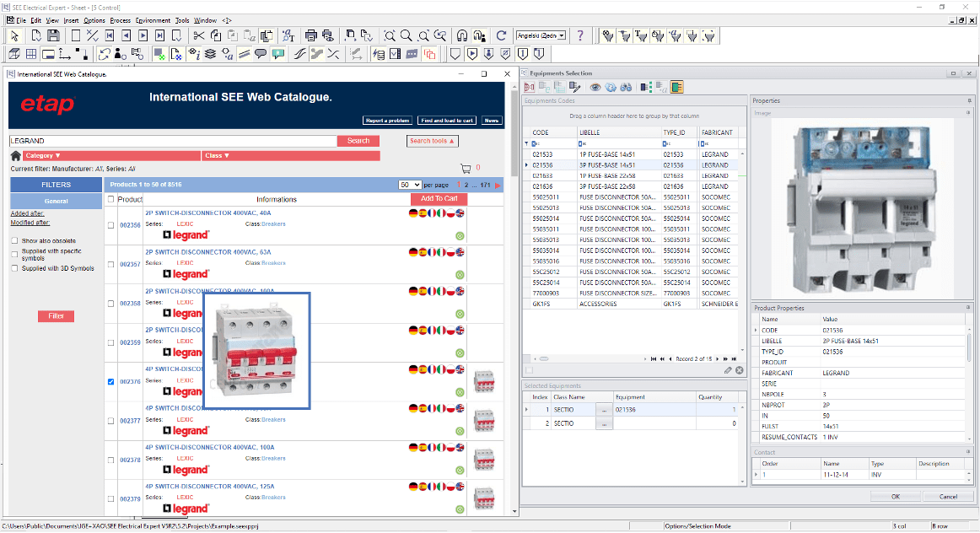This screenshot has height=533, width=980.
Task: Click the pencil edit icon in Equipments Selection toolbar
Action: pos(576,88)
